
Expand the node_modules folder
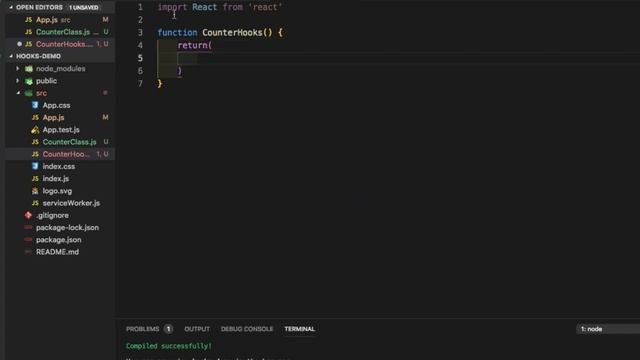pos(18,69)
